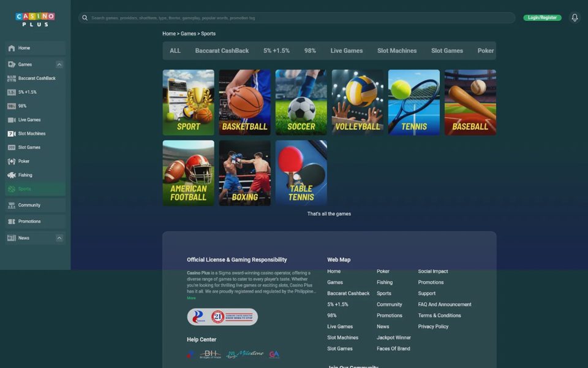Image resolution: width=588 pixels, height=368 pixels.
Task: Open the Slot Machines tab
Action: (x=397, y=51)
